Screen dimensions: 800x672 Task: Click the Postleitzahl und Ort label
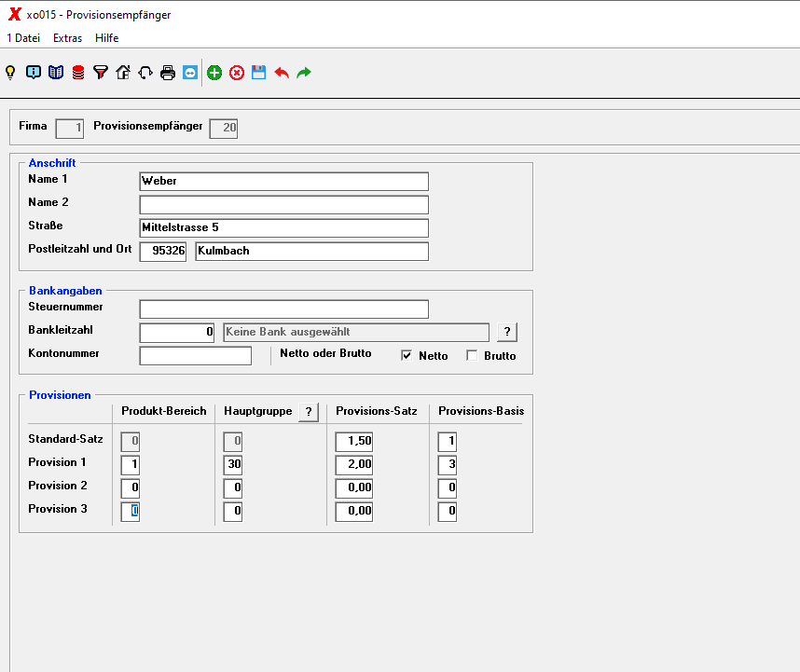tap(79, 249)
